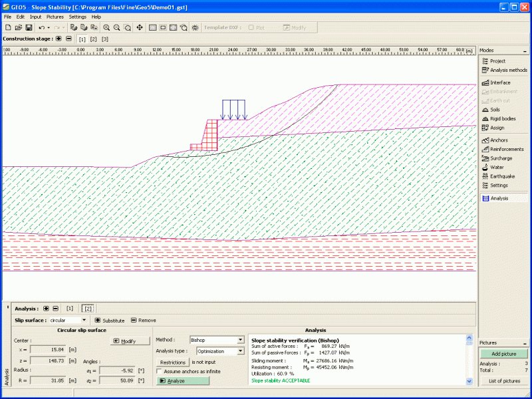Select the Analysis mode in sidebar
The image size is (532, 399).
(x=504, y=198)
